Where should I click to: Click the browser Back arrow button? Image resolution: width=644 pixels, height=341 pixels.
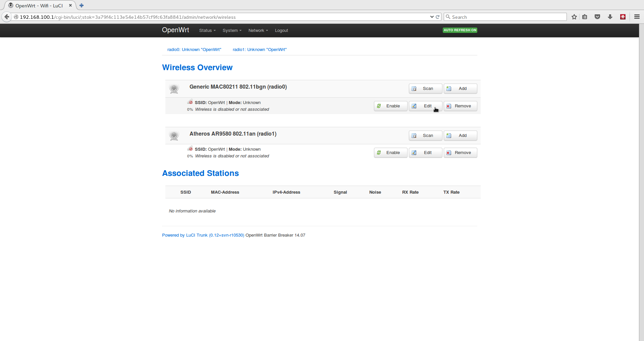point(7,17)
